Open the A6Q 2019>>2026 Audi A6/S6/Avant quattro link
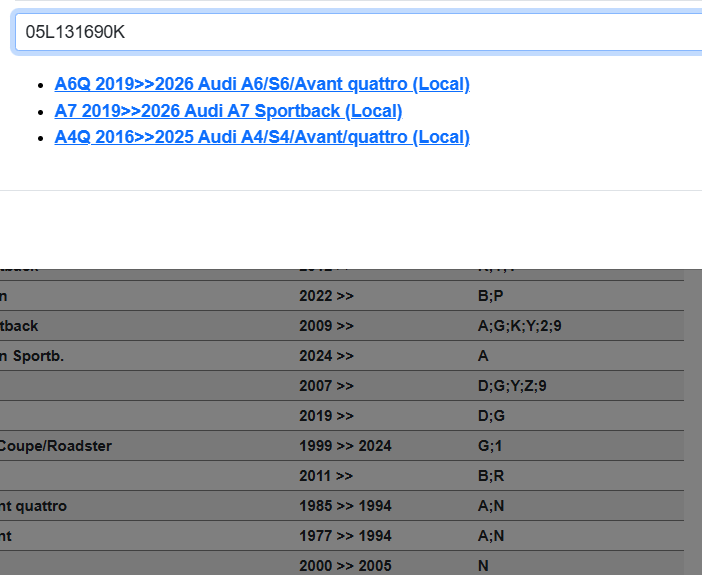The image size is (702, 575). (262, 84)
